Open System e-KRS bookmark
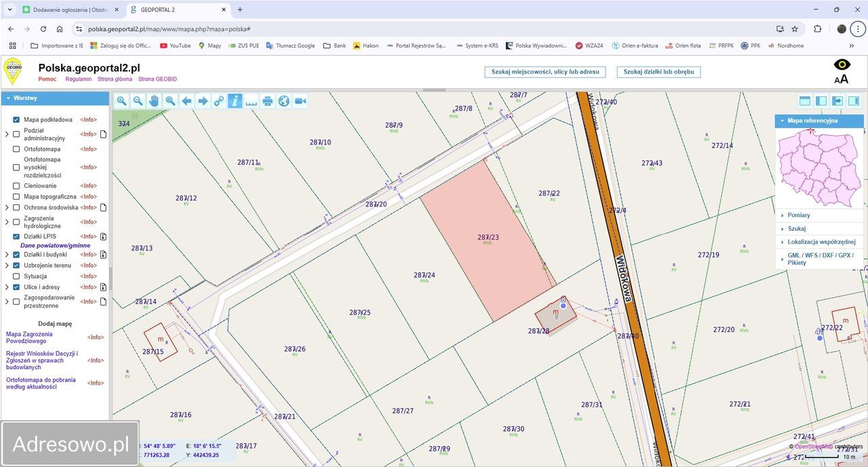Image resolution: width=868 pixels, height=467 pixels. [476, 45]
